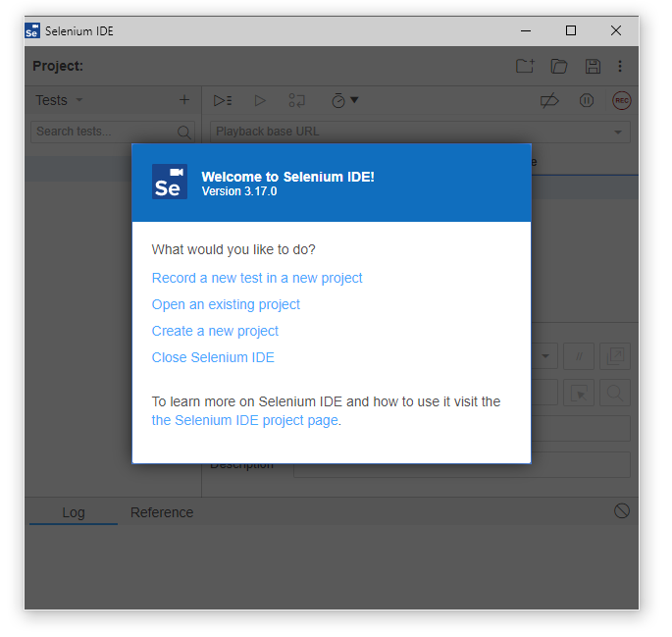Switch to the Log tab
672x637 pixels.
(x=74, y=512)
